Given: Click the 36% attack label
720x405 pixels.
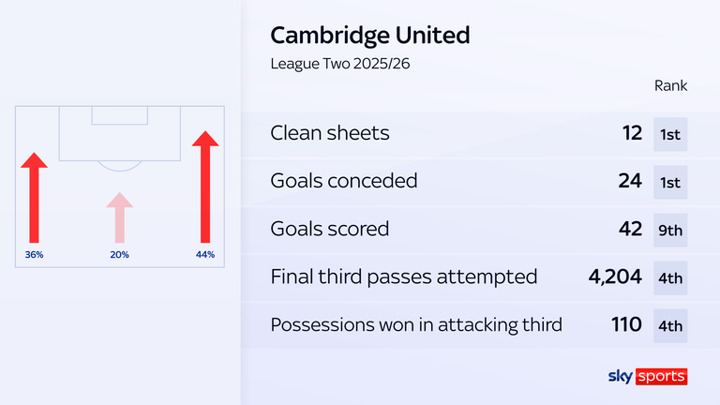Looking at the screenshot, I should (x=34, y=254).
